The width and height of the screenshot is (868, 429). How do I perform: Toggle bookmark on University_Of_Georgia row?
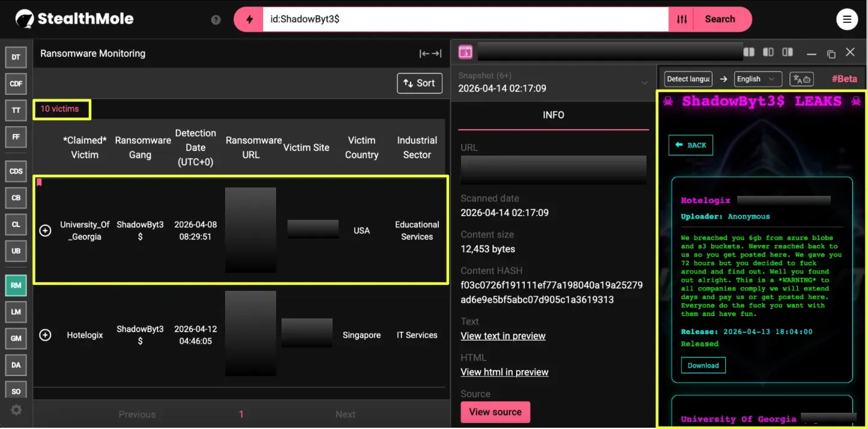point(40,182)
